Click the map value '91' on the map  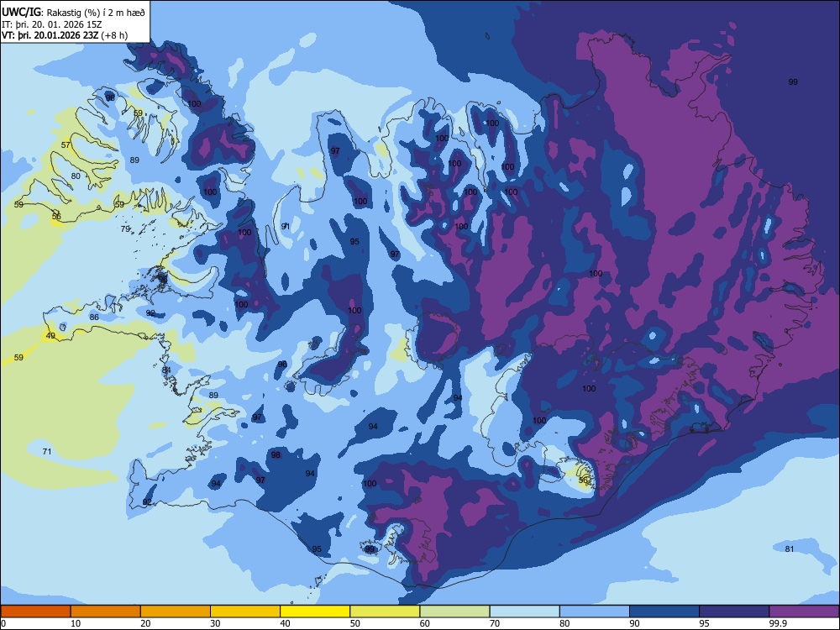coord(286,227)
